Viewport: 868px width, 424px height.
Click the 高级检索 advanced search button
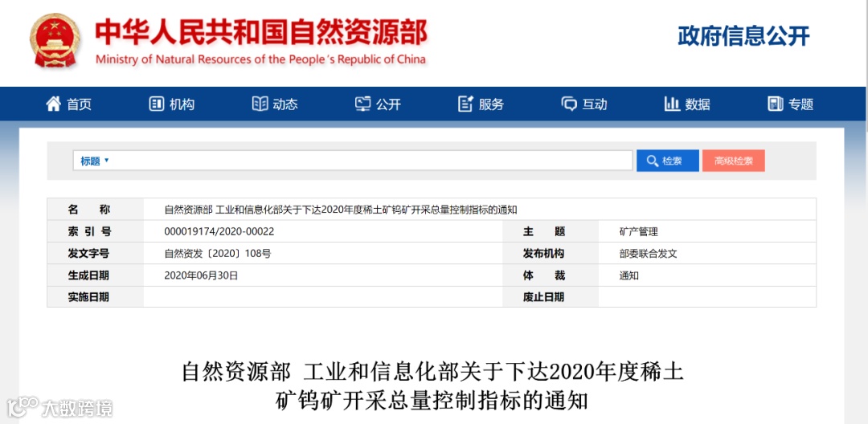pos(734,161)
